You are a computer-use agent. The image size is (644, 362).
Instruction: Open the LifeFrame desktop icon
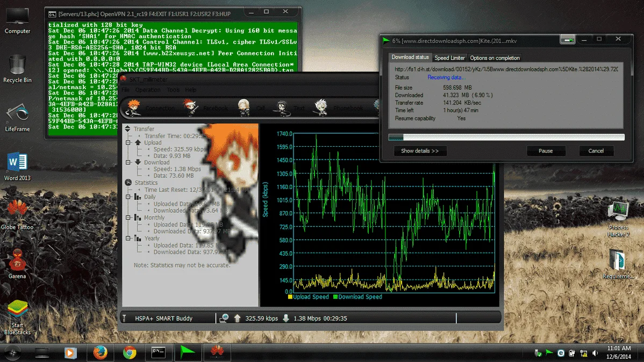click(17, 118)
